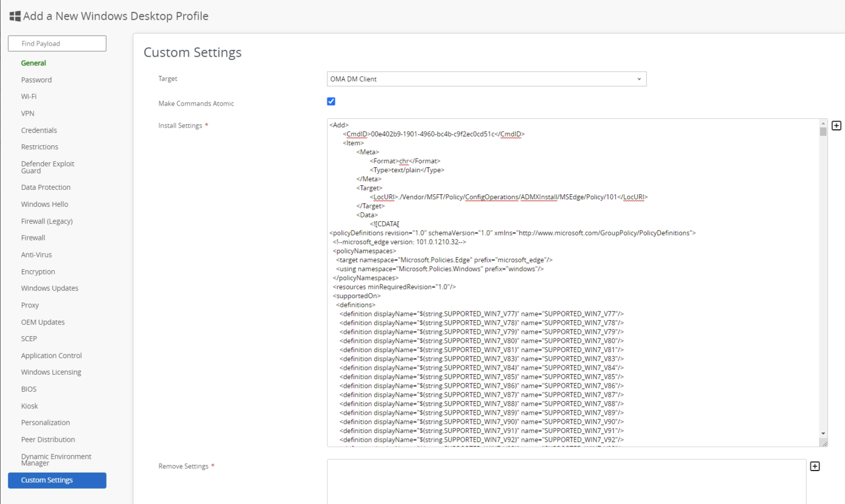Open the Encryption payload

37,271
